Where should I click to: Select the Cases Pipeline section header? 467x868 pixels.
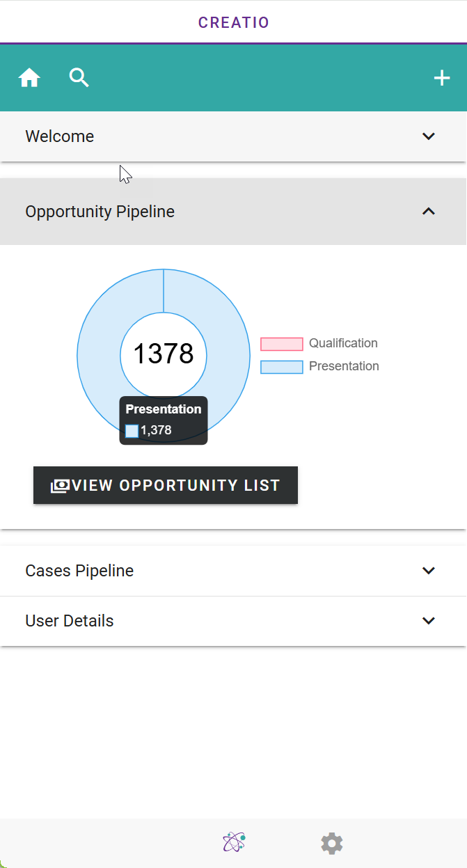pyautogui.click(x=233, y=571)
